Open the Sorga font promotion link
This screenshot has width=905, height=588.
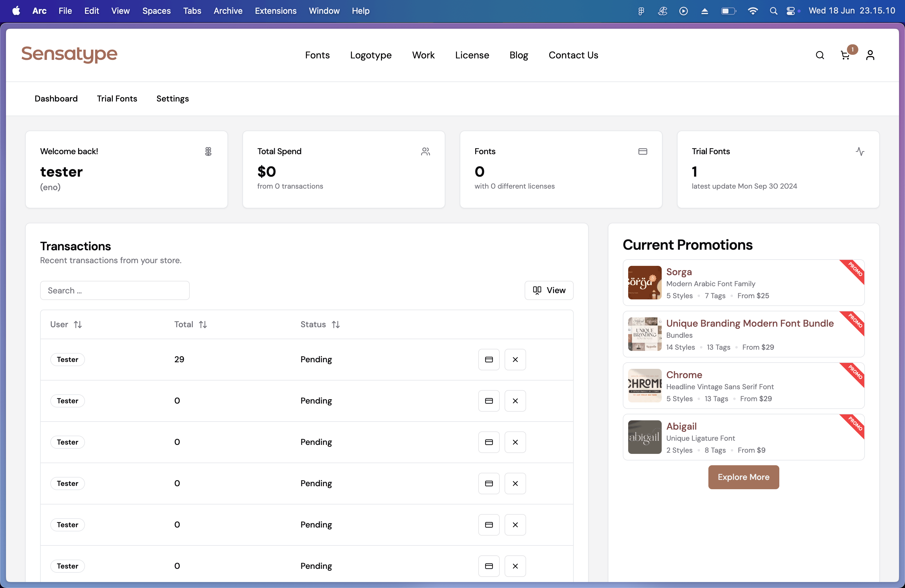click(679, 272)
